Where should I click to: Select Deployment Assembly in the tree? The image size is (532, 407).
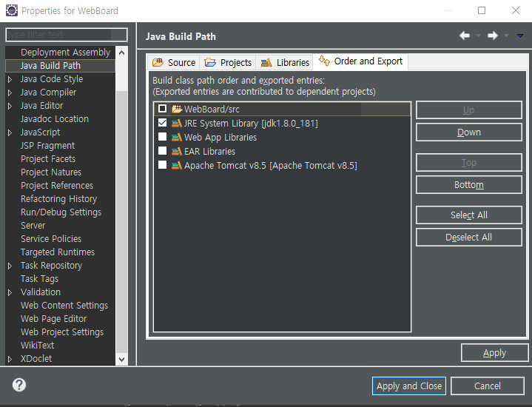(65, 53)
